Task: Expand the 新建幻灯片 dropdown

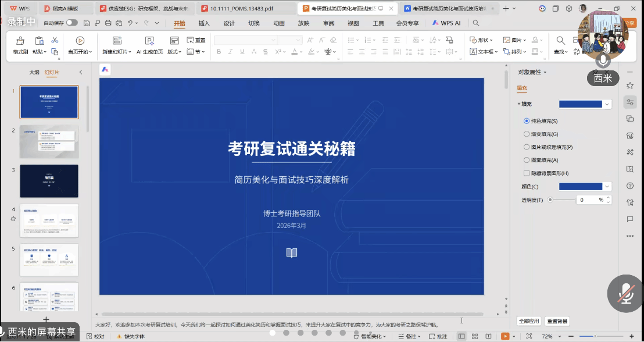Action: [x=117, y=52]
